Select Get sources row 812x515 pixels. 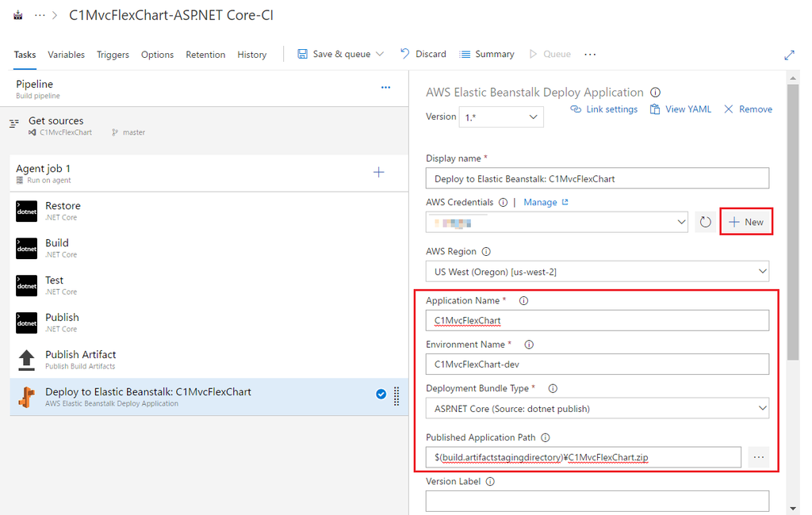point(205,127)
